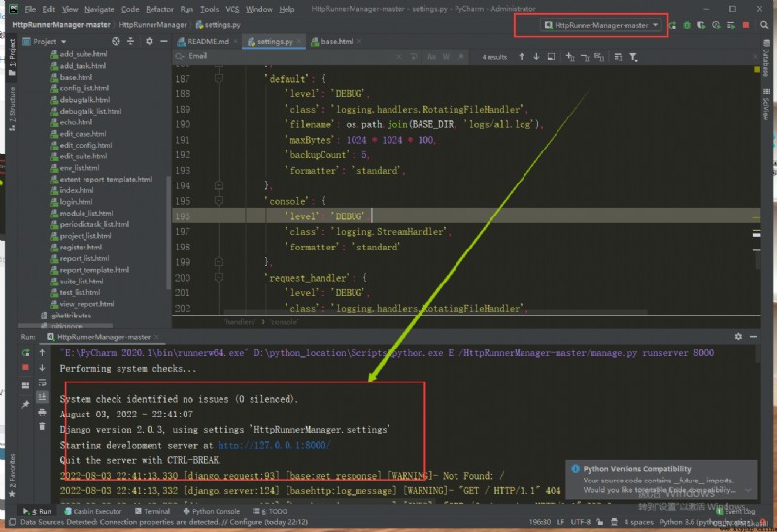Open the in-file search history magnifier
This screenshot has height=532, width=777.
point(180,56)
